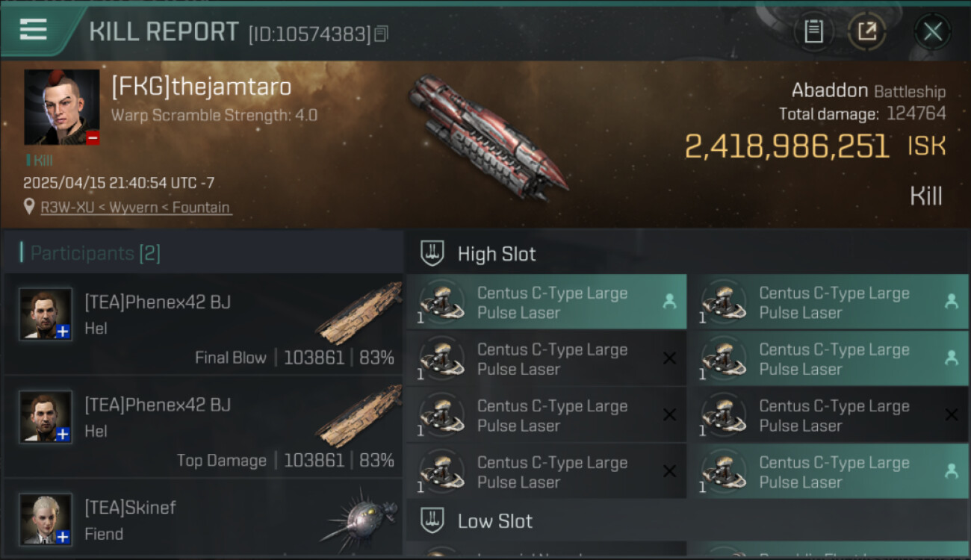971x560 pixels.
Task: Open the Skinef Fiend participant entry
Action: click(x=203, y=519)
